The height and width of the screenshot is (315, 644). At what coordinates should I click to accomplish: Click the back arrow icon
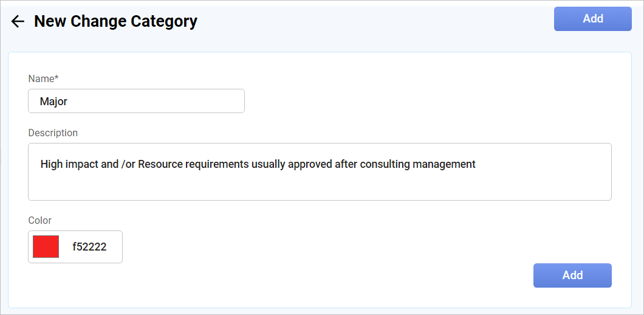[18, 21]
